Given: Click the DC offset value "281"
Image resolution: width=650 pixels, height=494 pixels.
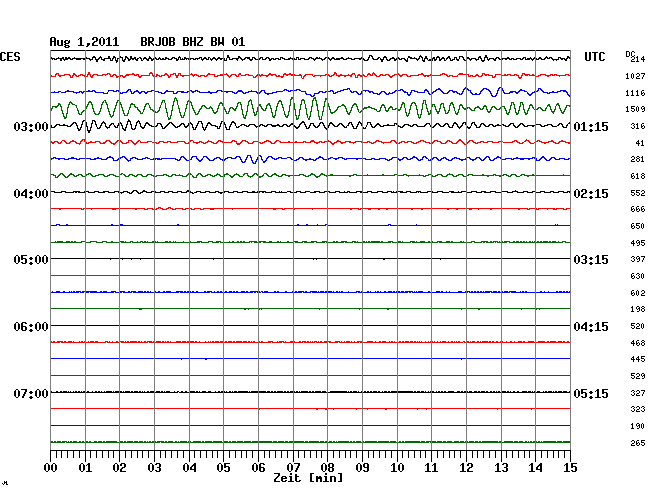Looking at the screenshot, I should [x=638, y=160].
